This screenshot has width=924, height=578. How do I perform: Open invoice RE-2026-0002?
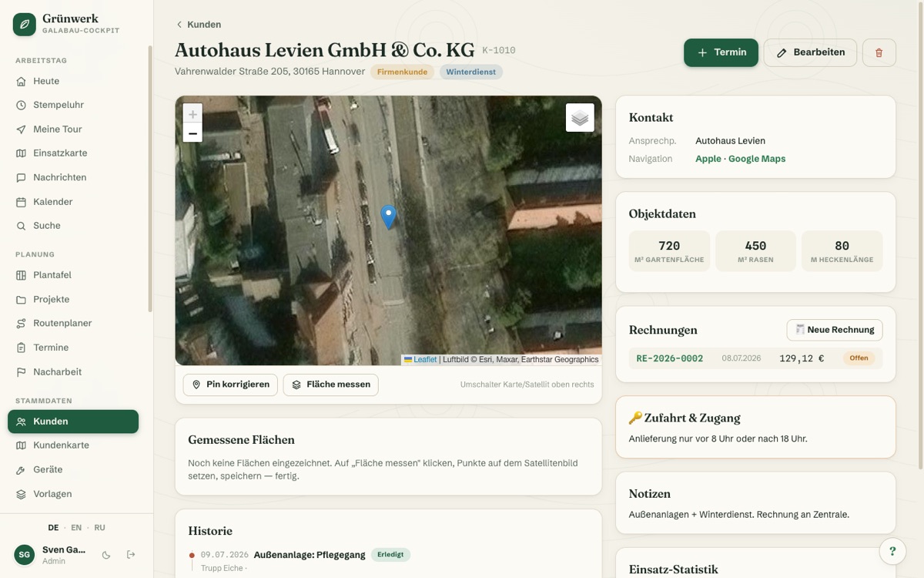(x=670, y=358)
